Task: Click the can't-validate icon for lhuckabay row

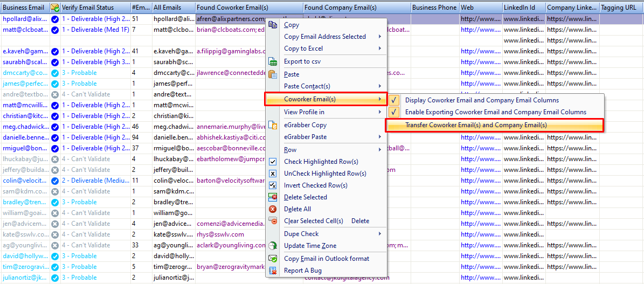Action: (x=54, y=159)
